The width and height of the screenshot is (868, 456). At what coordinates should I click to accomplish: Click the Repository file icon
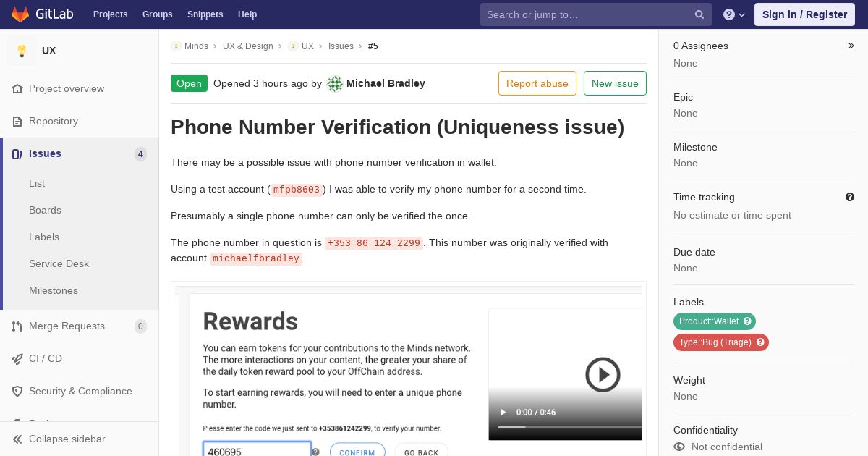point(17,122)
